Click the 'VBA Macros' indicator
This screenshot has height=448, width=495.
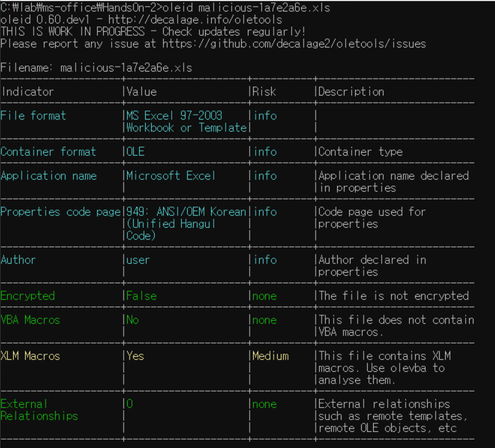[x=30, y=319]
